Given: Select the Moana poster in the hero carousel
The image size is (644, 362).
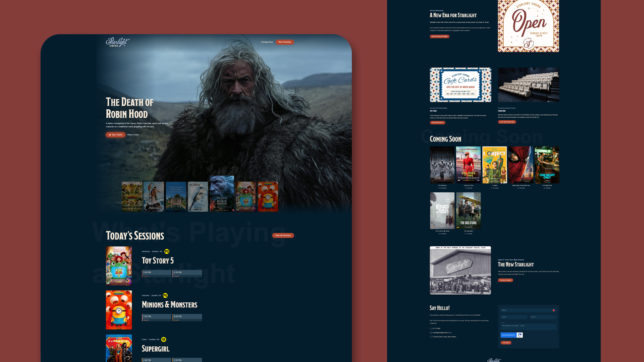Looking at the screenshot, I should (x=154, y=196).
